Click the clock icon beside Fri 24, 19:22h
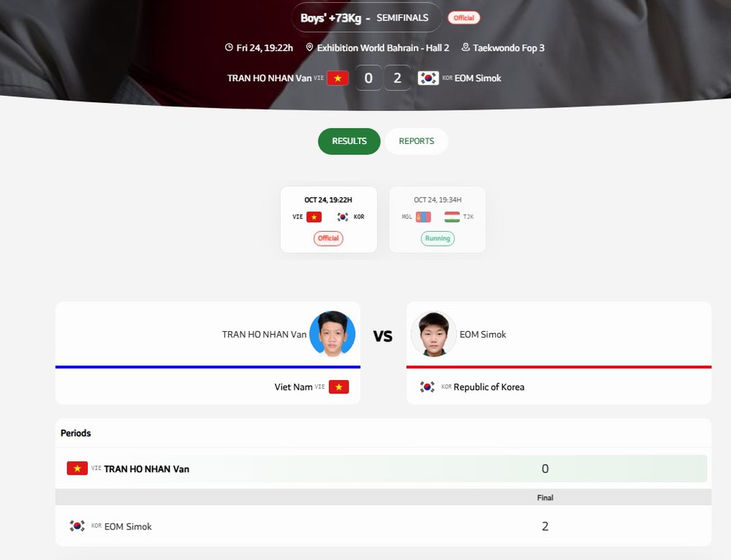This screenshot has height=560, width=731. click(229, 47)
